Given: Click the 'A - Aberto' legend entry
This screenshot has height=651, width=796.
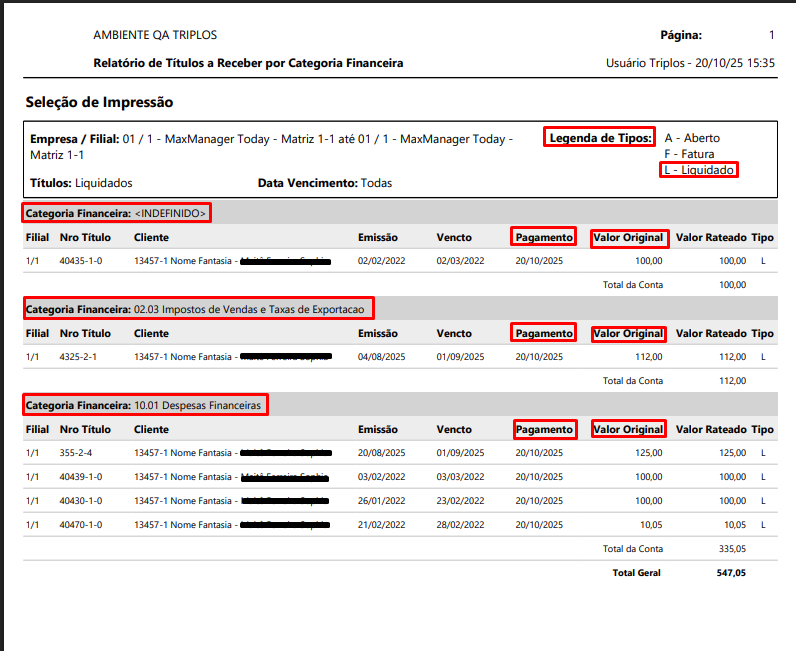Looking at the screenshot, I should [x=692, y=138].
